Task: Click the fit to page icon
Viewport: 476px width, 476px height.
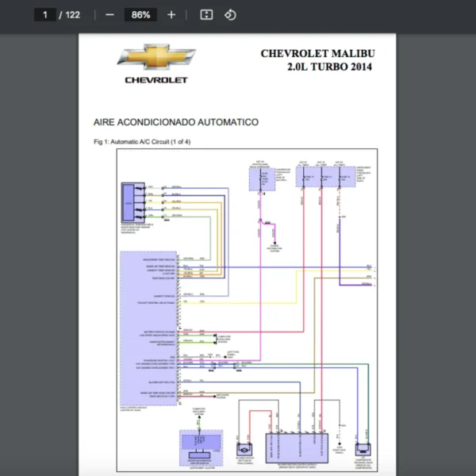Action: pyautogui.click(x=206, y=15)
